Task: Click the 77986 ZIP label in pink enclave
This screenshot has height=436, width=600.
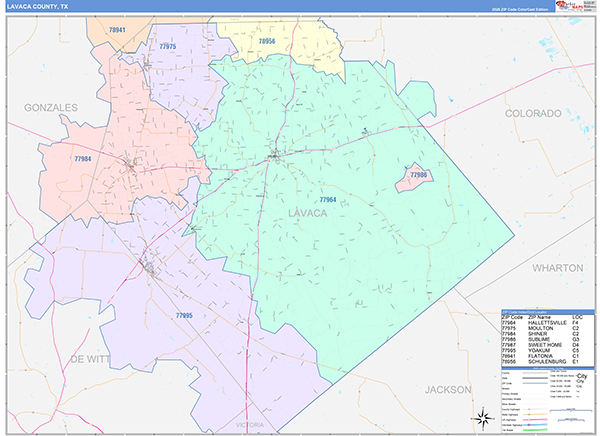Action: pos(418,175)
